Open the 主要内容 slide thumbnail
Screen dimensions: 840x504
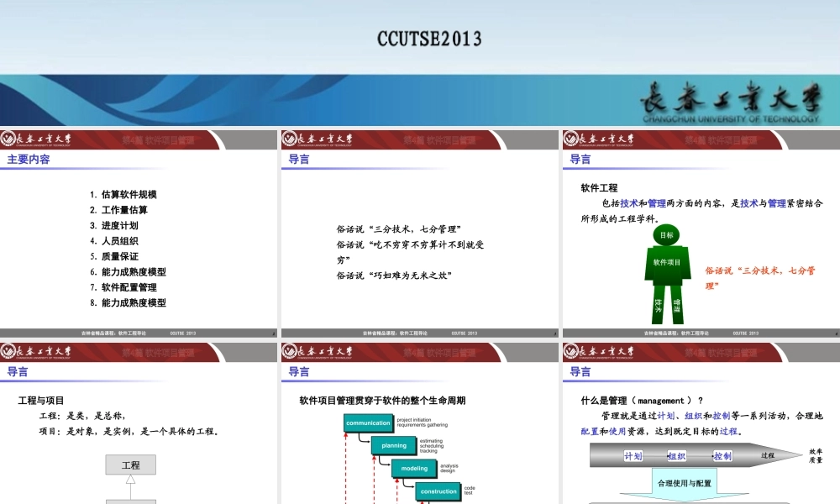coord(139,233)
